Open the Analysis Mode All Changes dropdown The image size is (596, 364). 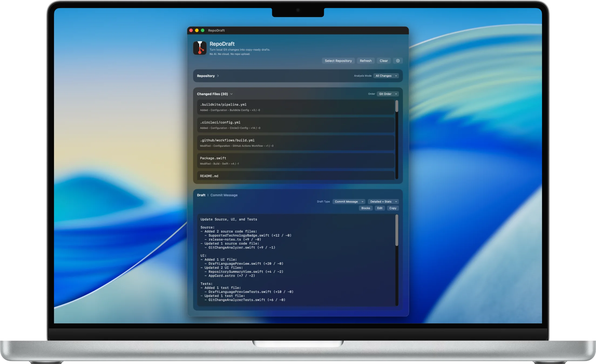(386, 76)
